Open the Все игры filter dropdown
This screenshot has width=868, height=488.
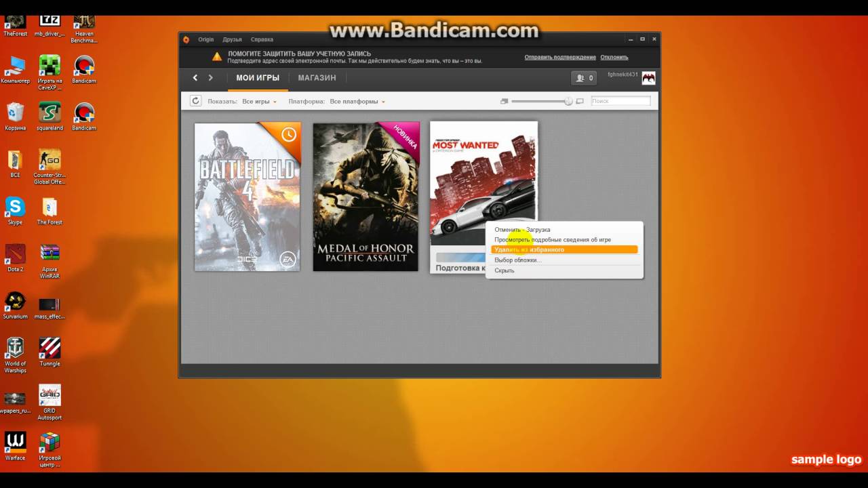260,102
